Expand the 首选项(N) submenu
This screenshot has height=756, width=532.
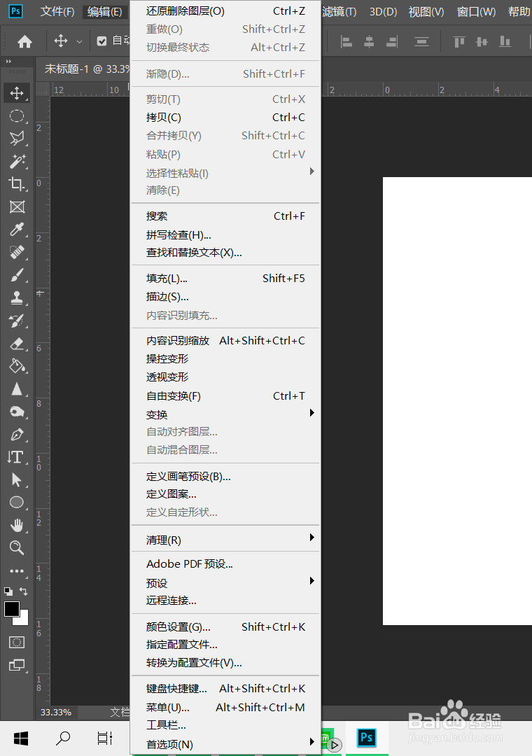(x=225, y=744)
